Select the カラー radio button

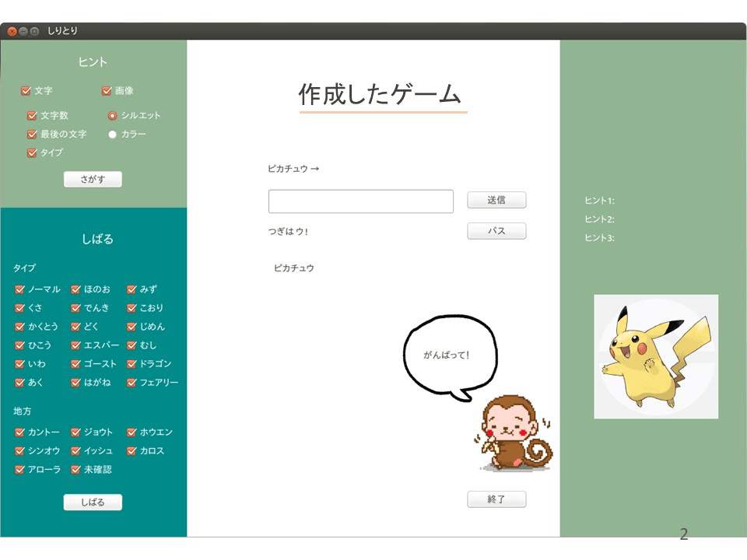click(112, 135)
